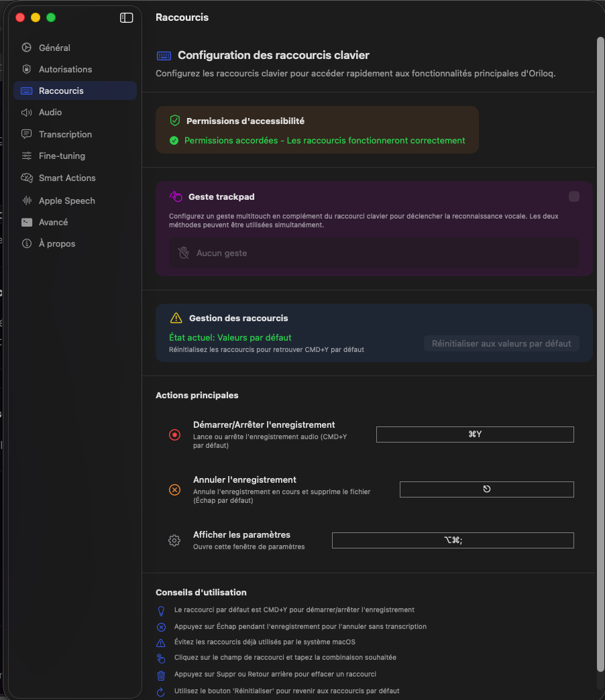The width and height of the screenshot is (605, 700).
Task: Click the shield icon next to Permissions d'accessibilité
Action: [x=175, y=121]
